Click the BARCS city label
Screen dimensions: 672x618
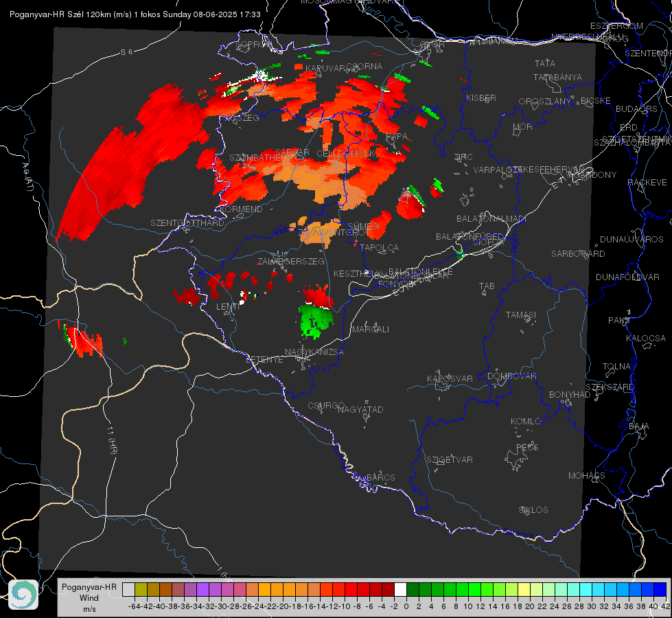381,478
